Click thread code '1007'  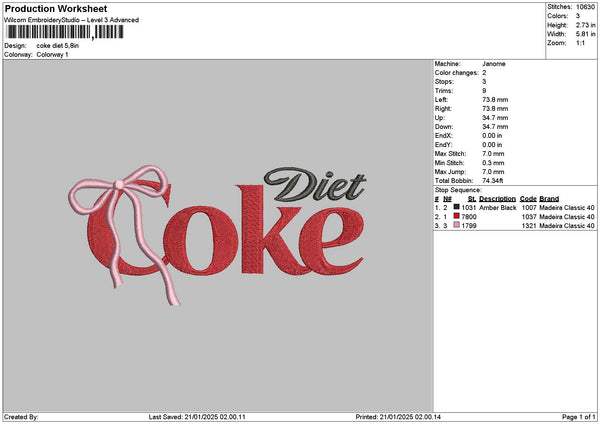tap(529, 207)
